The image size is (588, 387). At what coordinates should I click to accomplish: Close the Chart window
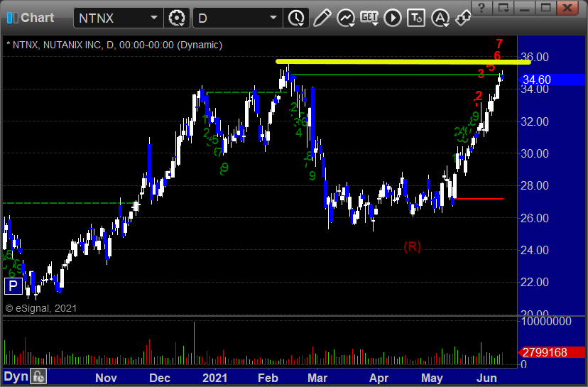click(567, 7)
